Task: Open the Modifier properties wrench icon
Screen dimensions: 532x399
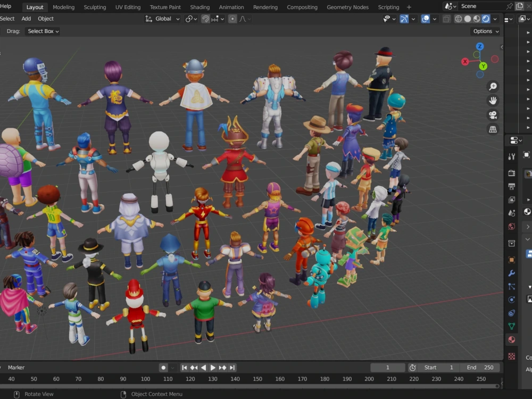Action: (x=512, y=272)
